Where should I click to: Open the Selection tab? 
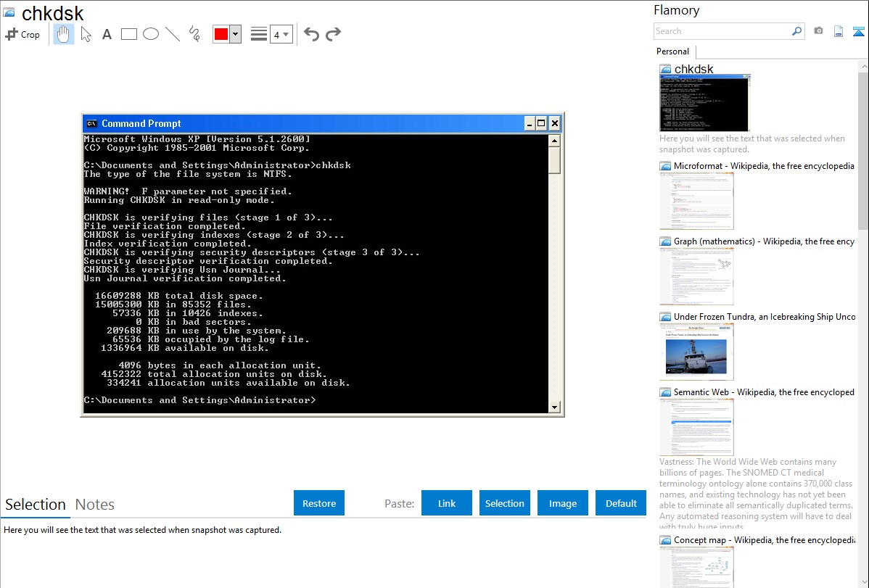(36, 505)
